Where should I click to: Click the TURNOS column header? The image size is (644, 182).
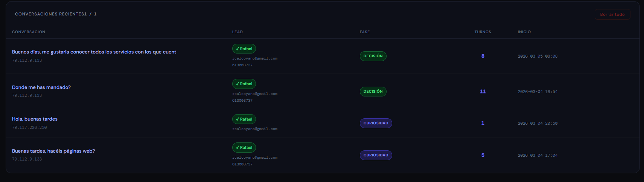pyautogui.click(x=483, y=32)
